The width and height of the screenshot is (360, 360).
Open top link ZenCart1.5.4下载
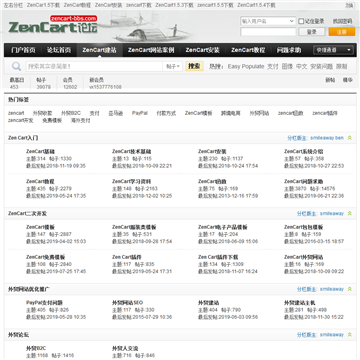coord(256,5)
